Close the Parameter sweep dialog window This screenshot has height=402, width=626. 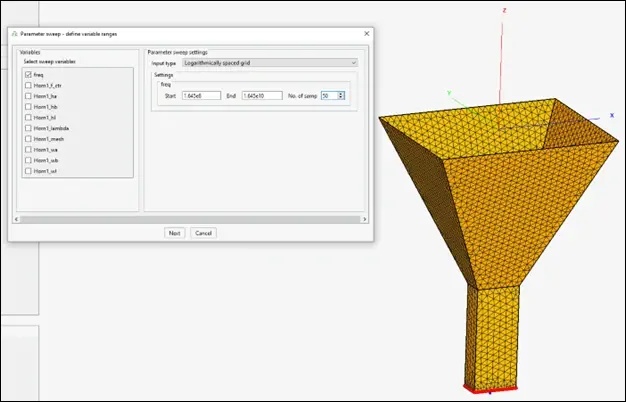pos(366,33)
